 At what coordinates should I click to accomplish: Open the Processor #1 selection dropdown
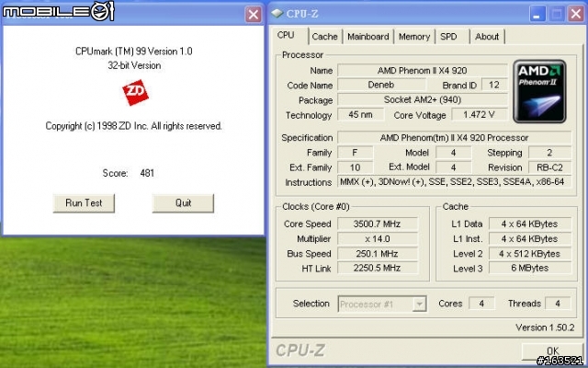[382, 304]
